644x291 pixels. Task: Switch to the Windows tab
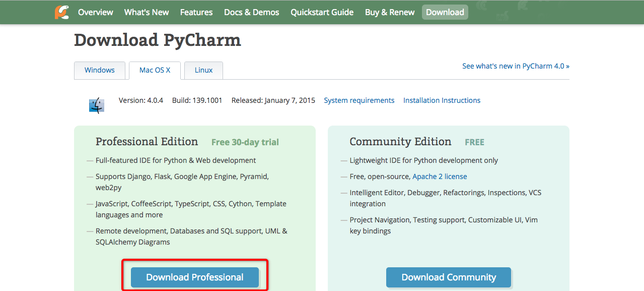click(x=100, y=70)
